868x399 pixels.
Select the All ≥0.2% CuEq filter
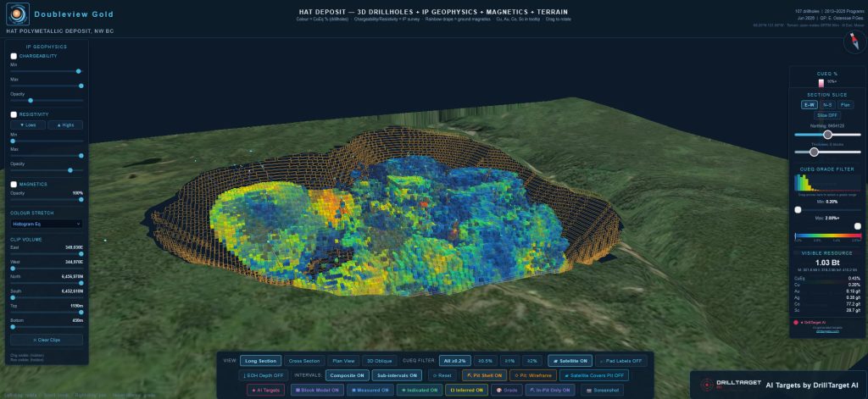pos(455,361)
